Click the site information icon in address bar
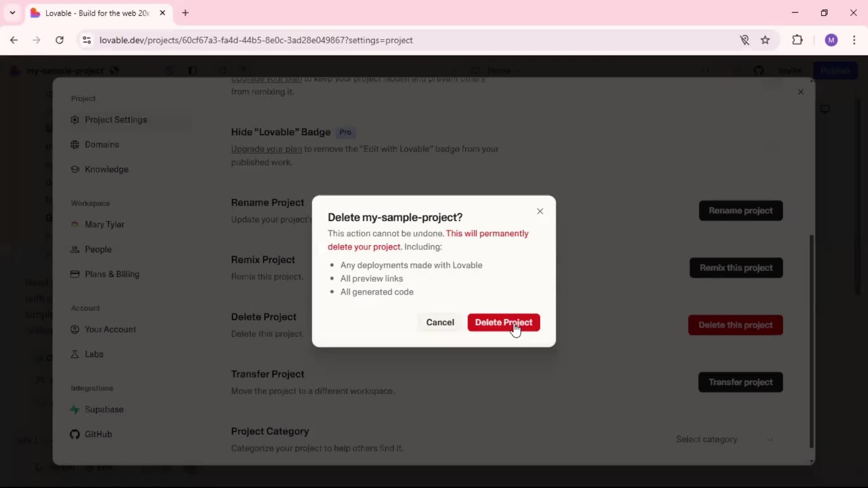 tap(87, 40)
